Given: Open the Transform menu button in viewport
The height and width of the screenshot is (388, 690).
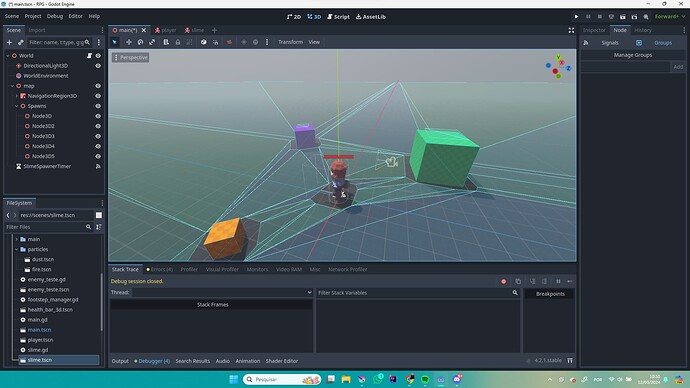Looking at the screenshot, I should click(290, 42).
